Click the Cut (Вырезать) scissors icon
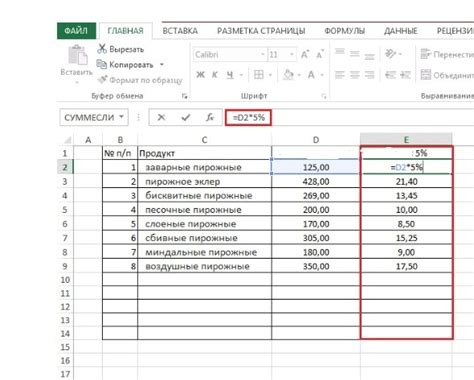Viewport: 474px width, 380px height. click(102, 49)
